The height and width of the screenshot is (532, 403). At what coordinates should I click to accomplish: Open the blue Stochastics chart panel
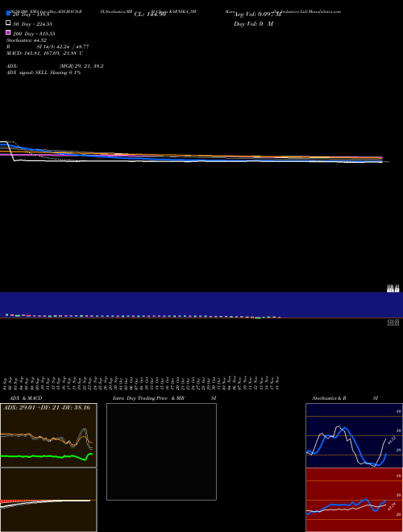pyautogui.click(x=354, y=435)
